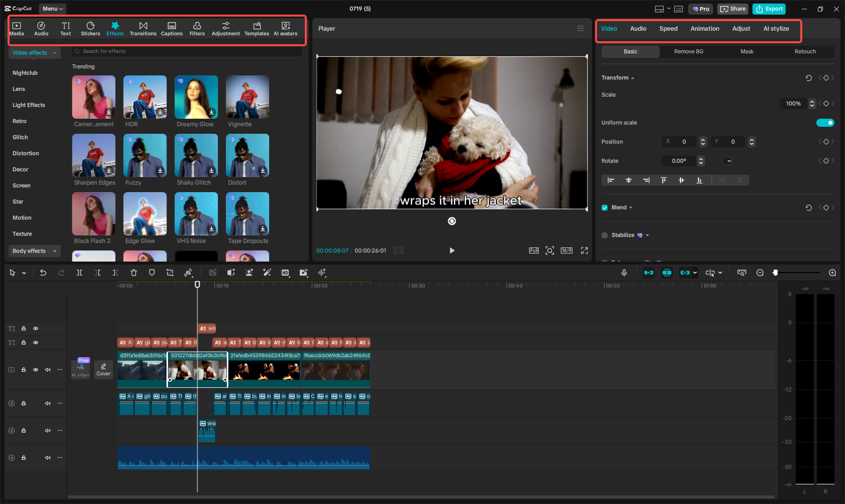Select the delete clip icon in timeline toolbar
This screenshot has height=504, width=845.
tap(133, 273)
